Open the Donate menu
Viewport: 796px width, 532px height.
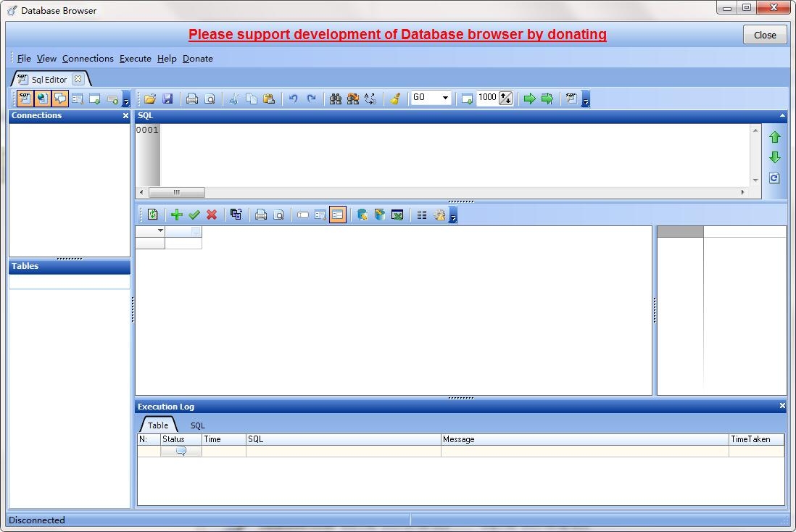pyautogui.click(x=197, y=59)
